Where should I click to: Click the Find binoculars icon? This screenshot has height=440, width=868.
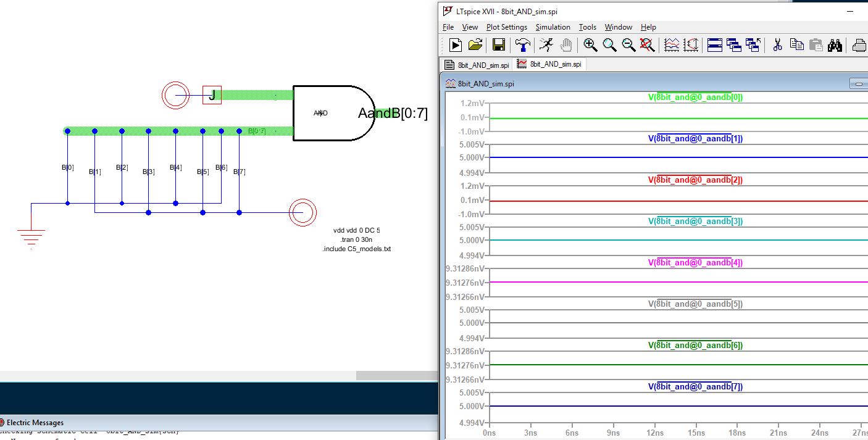pos(835,45)
